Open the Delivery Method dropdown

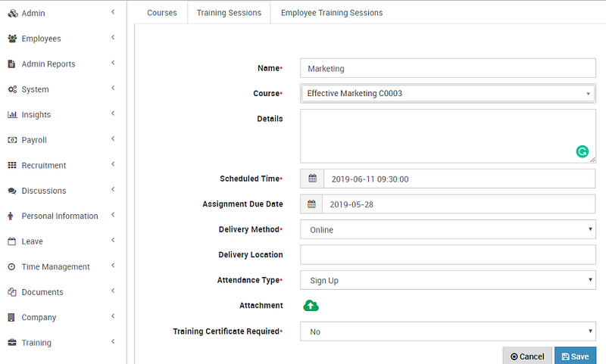[x=448, y=229]
